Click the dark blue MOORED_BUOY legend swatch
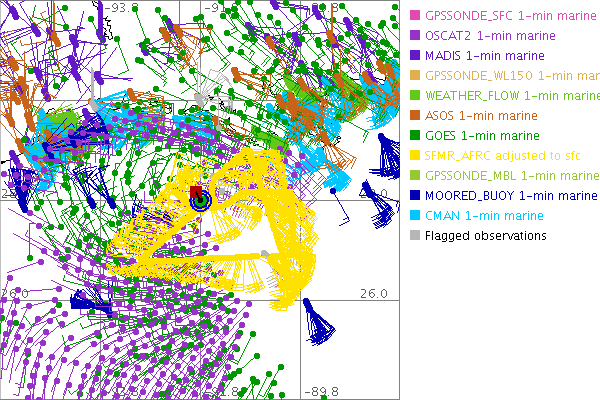Screen dimensions: 600x400 click(x=415, y=196)
